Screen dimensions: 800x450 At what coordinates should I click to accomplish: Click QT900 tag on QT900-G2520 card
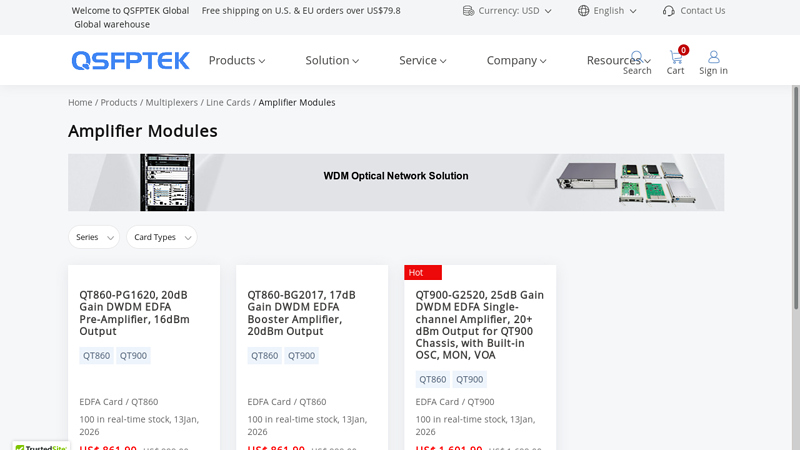[x=469, y=380]
